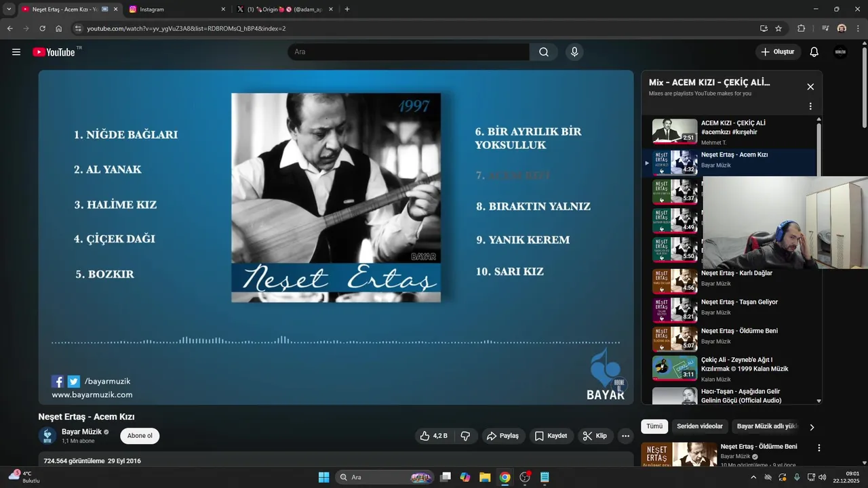Open more actions under the video
Viewport: 868px width, 488px height.
tap(626, 436)
